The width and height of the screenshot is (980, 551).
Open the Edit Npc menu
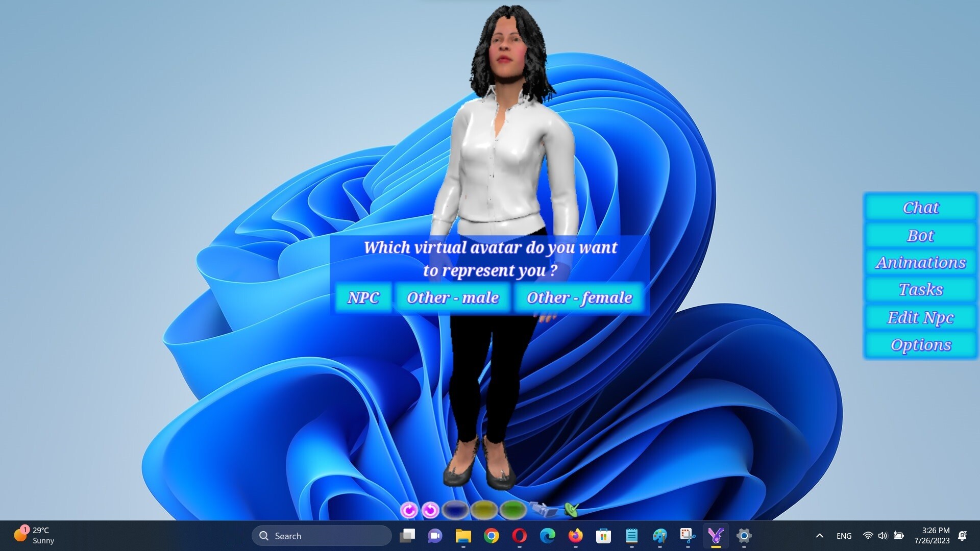(x=920, y=317)
